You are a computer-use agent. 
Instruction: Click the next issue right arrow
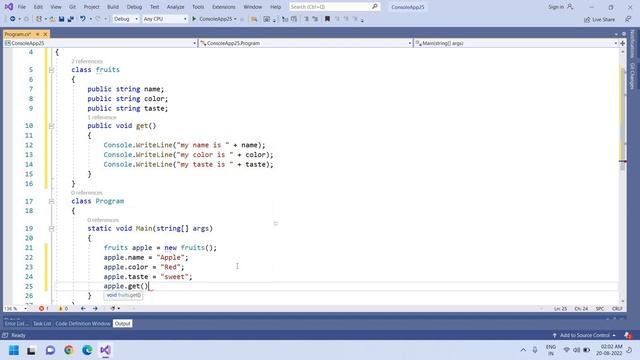pos(95,309)
